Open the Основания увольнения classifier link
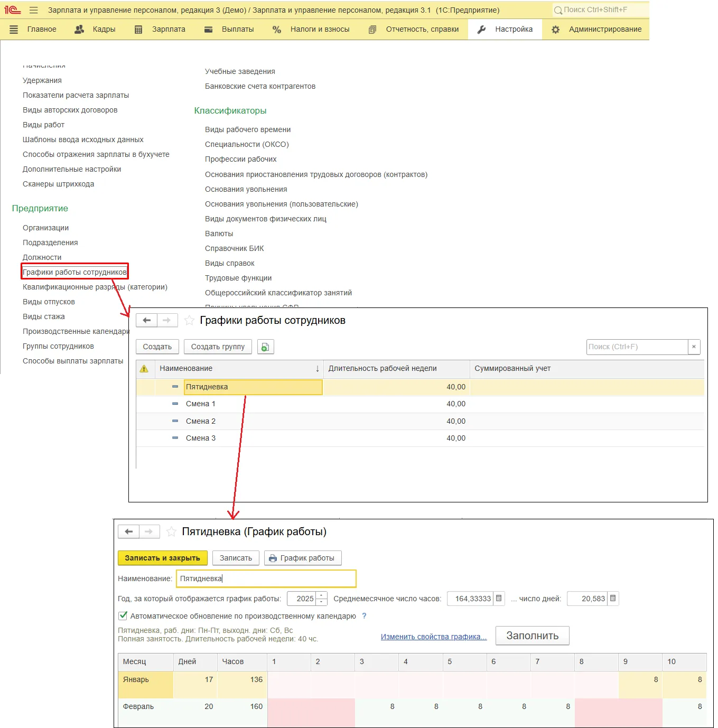Screen dimensions: 718x728 [246, 189]
